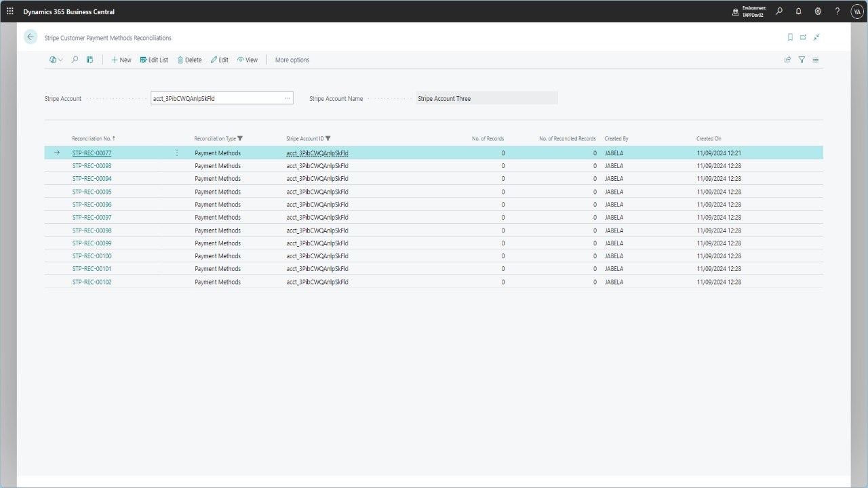Open the help question mark

(x=837, y=12)
